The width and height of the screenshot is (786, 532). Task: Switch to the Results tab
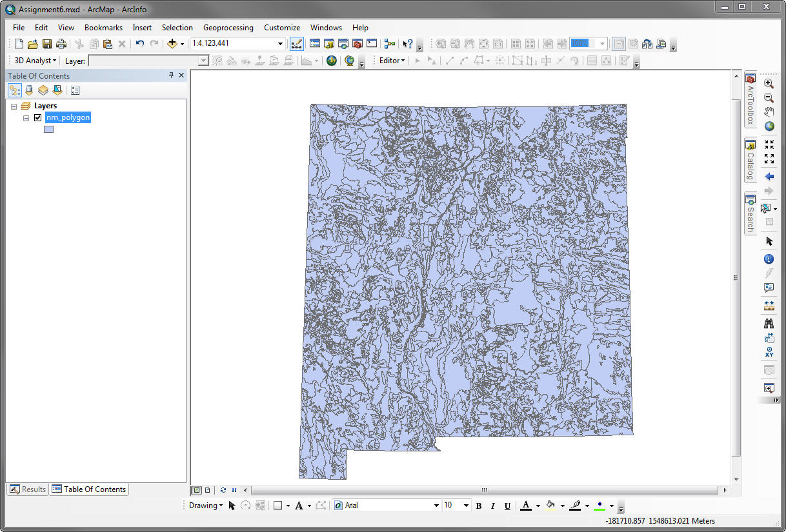coord(28,489)
